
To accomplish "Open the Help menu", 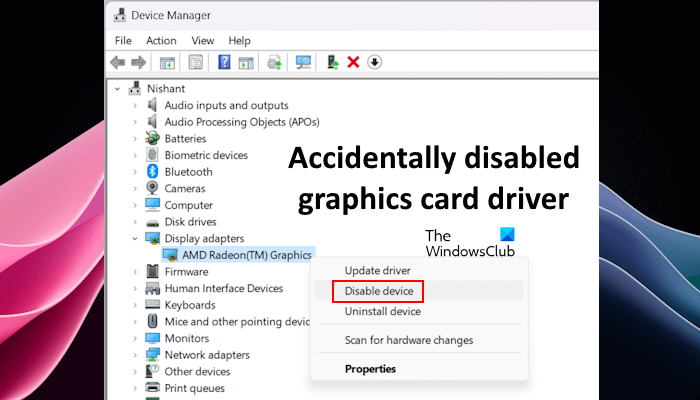I will (x=239, y=41).
